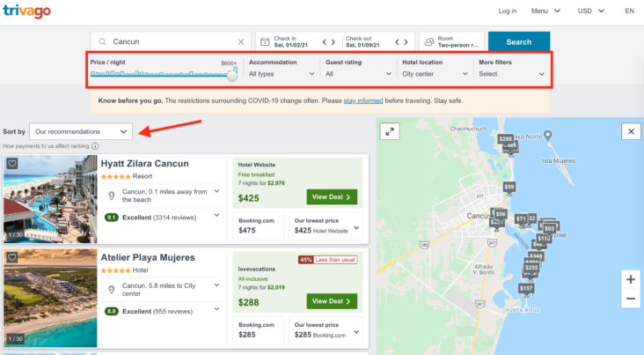Click the Log in link
This screenshot has height=355, width=644.
coord(508,11)
